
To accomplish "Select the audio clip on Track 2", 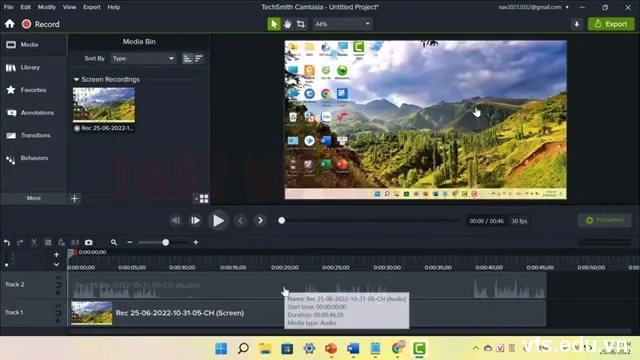I will [308, 285].
